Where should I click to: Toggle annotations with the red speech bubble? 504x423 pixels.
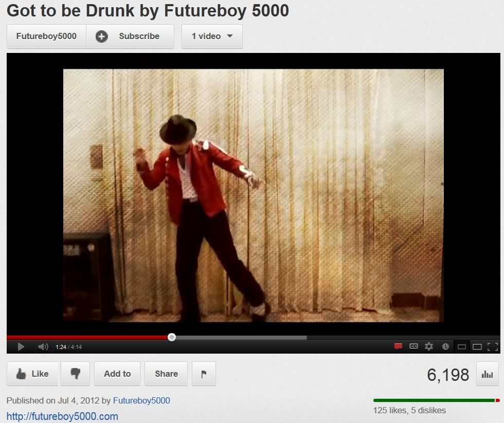(x=398, y=346)
